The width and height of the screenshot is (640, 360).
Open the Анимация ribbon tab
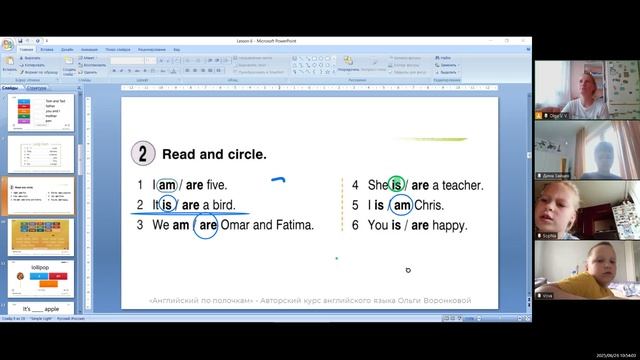click(89, 49)
